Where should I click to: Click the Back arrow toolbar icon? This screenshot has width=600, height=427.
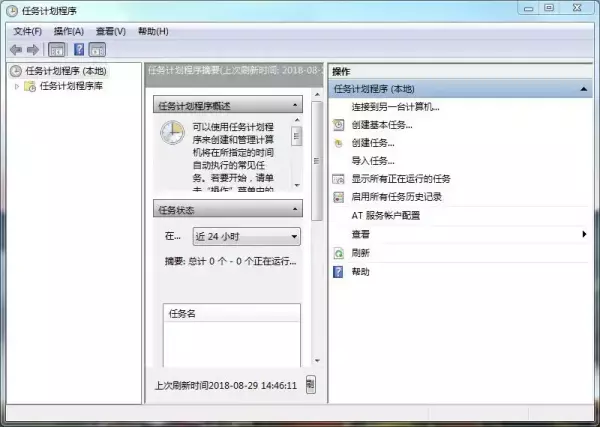(x=16, y=50)
